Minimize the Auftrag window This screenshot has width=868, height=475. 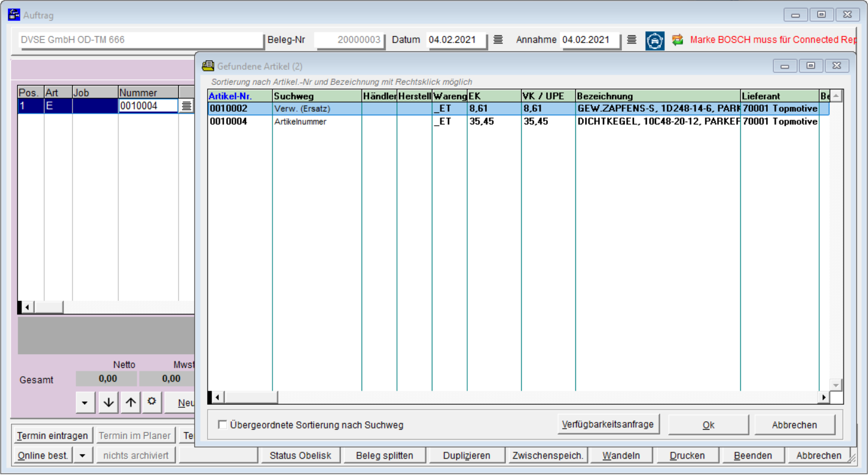(796, 15)
